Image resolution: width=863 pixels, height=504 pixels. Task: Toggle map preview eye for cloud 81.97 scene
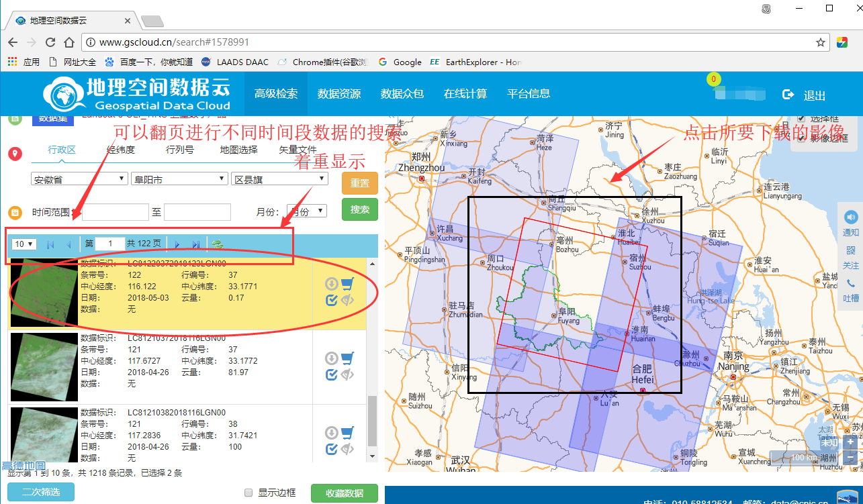click(347, 374)
